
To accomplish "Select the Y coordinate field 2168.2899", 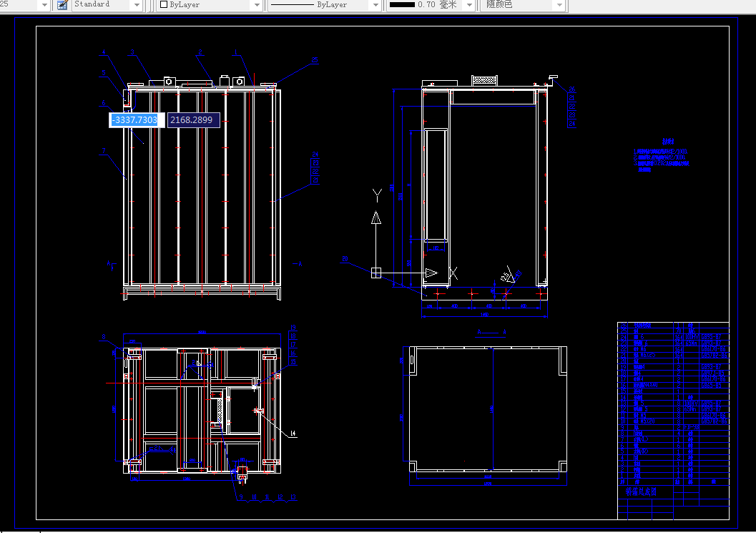I will tap(193, 120).
